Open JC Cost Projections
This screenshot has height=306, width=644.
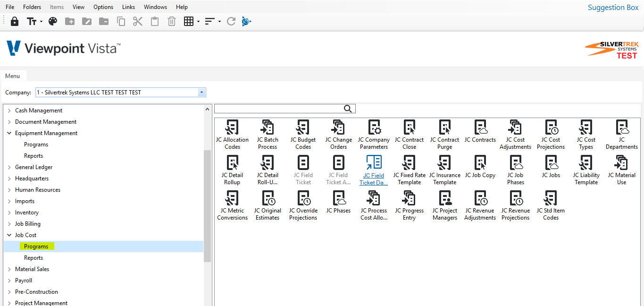point(551,135)
